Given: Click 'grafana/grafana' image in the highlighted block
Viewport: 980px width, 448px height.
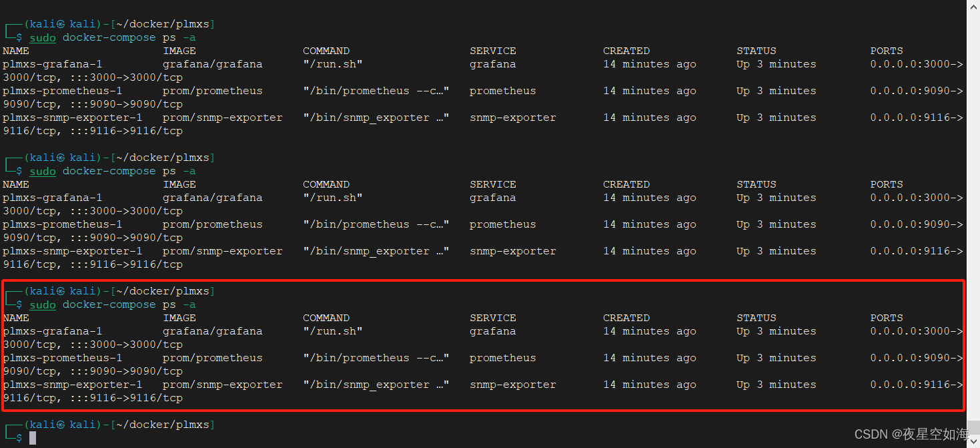Looking at the screenshot, I should tap(213, 331).
